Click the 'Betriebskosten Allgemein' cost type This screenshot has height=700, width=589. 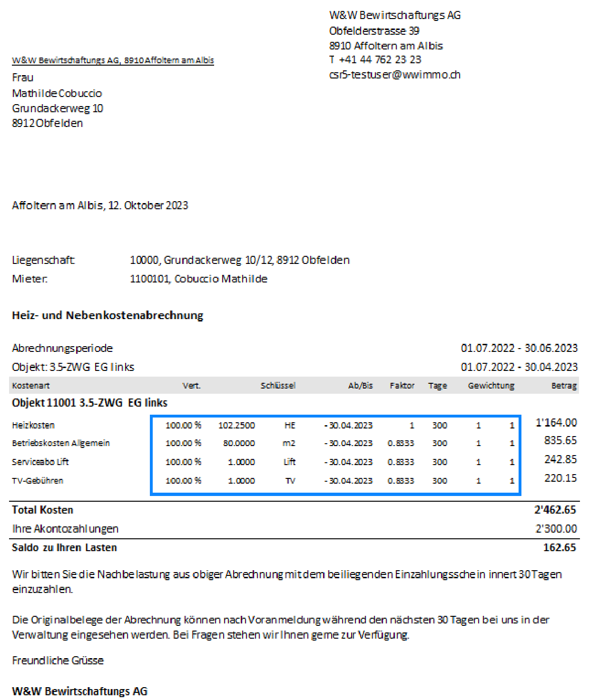tap(61, 443)
